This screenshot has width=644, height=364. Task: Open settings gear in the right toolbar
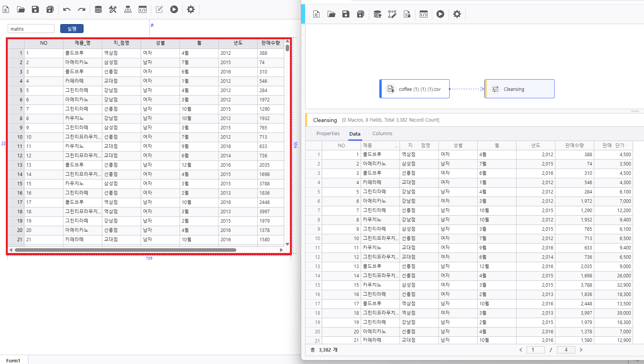(x=457, y=14)
